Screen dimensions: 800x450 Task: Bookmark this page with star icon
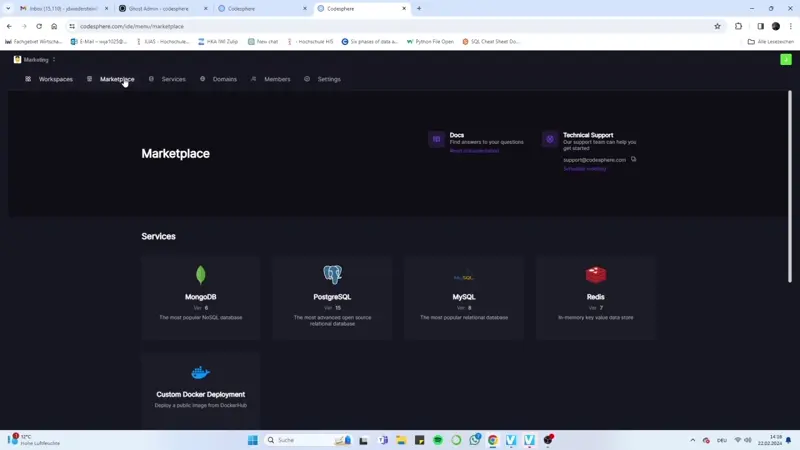(x=717, y=26)
